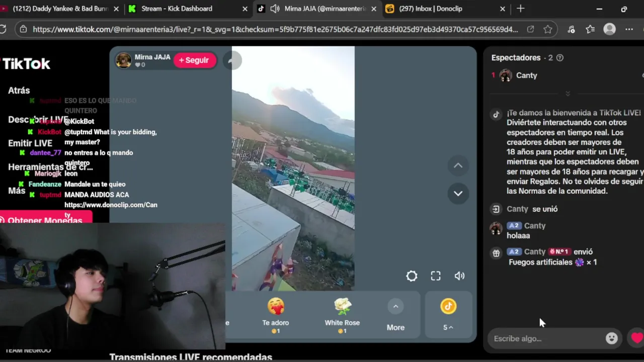Open Más sidebar item
The image size is (644, 362).
[17, 191]
